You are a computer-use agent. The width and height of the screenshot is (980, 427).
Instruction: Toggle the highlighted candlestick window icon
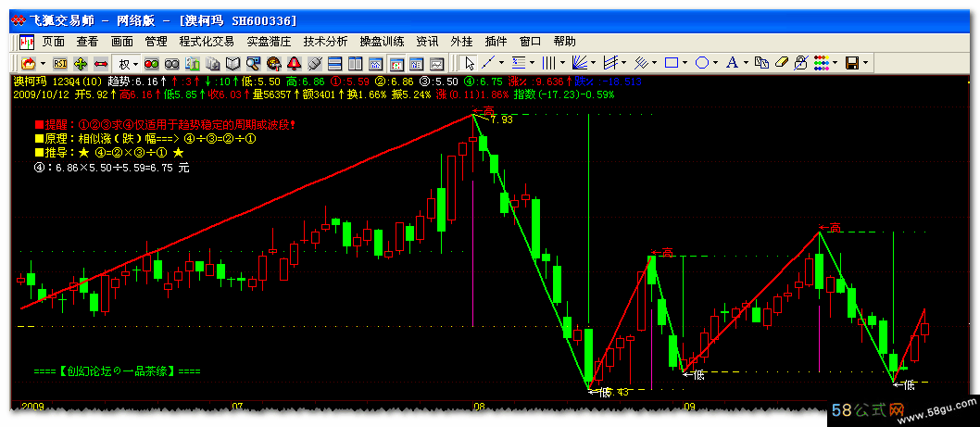[x=396, y=63]
